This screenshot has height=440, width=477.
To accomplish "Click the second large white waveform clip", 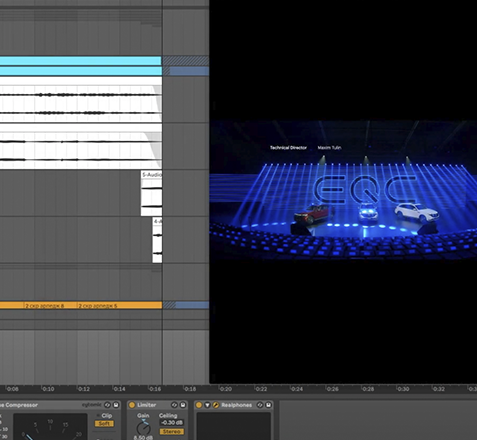I will pyautogui.click(x=81, y=146).
